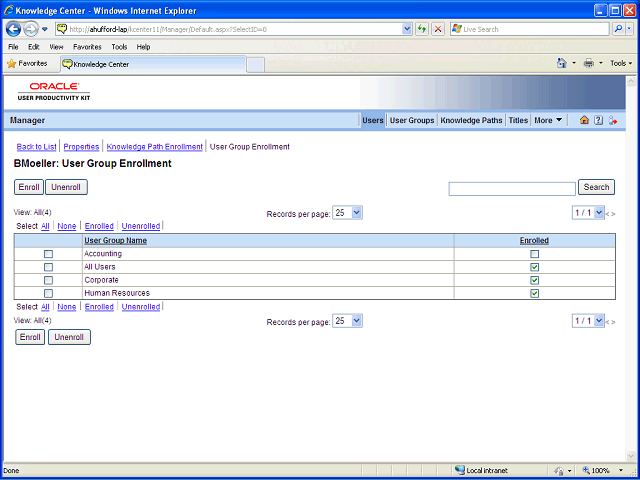Click Select All link above the table

[x=45, y=226]
